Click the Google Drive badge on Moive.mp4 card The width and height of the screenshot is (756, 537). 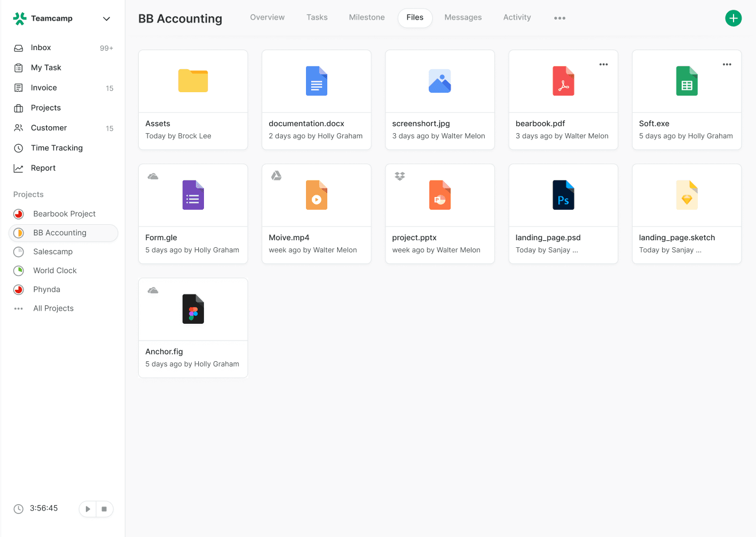point(276,175)
